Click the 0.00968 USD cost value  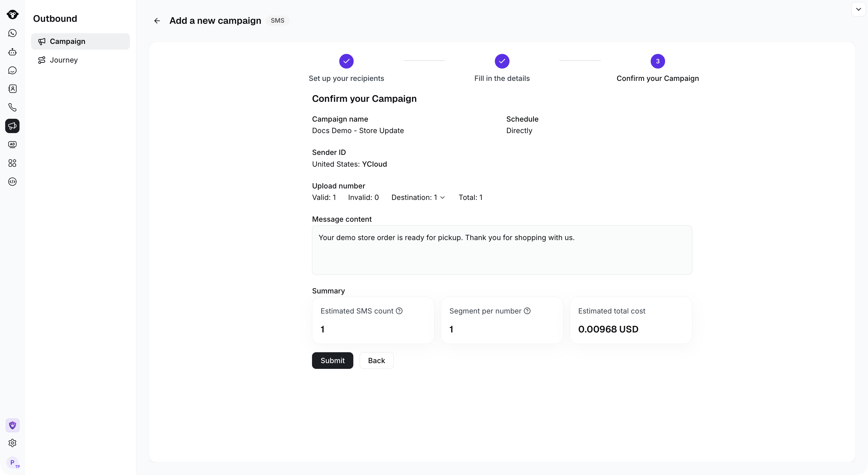click(x=608, y=329)
